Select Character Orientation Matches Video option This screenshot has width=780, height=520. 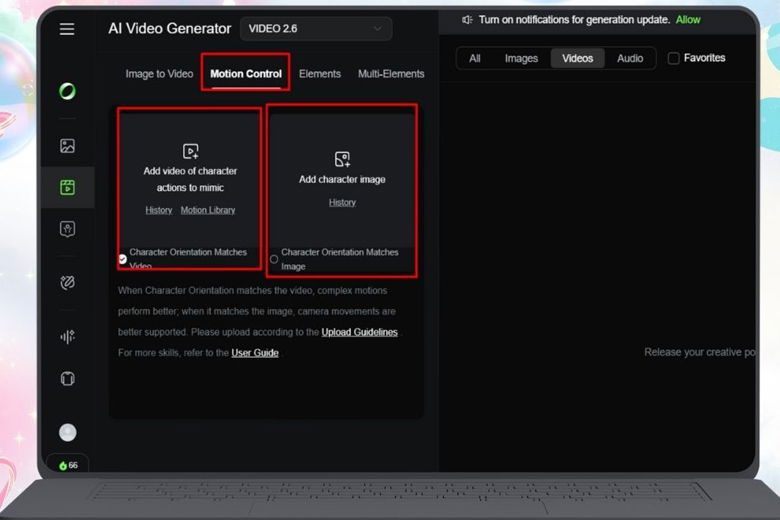tap(122, 259)
